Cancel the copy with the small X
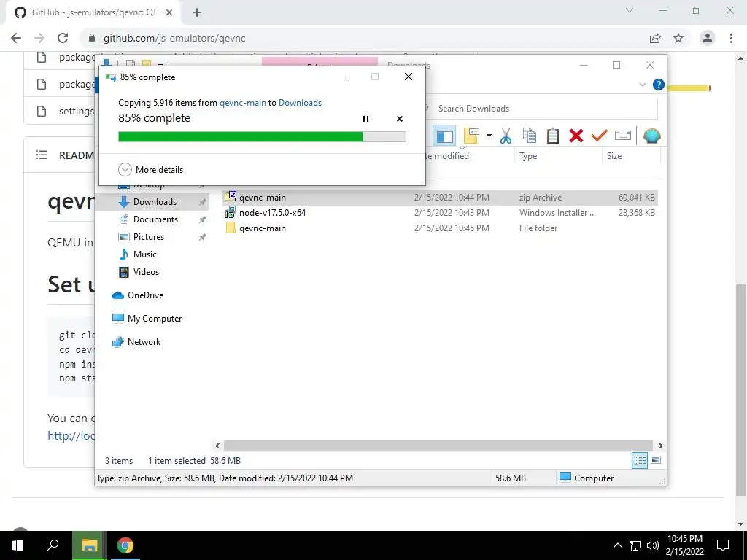The width and height of the screenshot is (747, 560). pyautogui.click(x=400, y=119)
